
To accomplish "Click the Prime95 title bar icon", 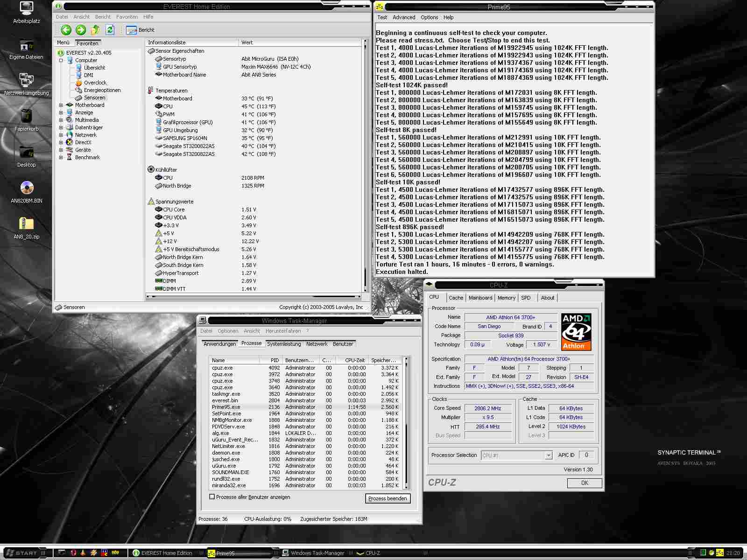I will [380, 7].
